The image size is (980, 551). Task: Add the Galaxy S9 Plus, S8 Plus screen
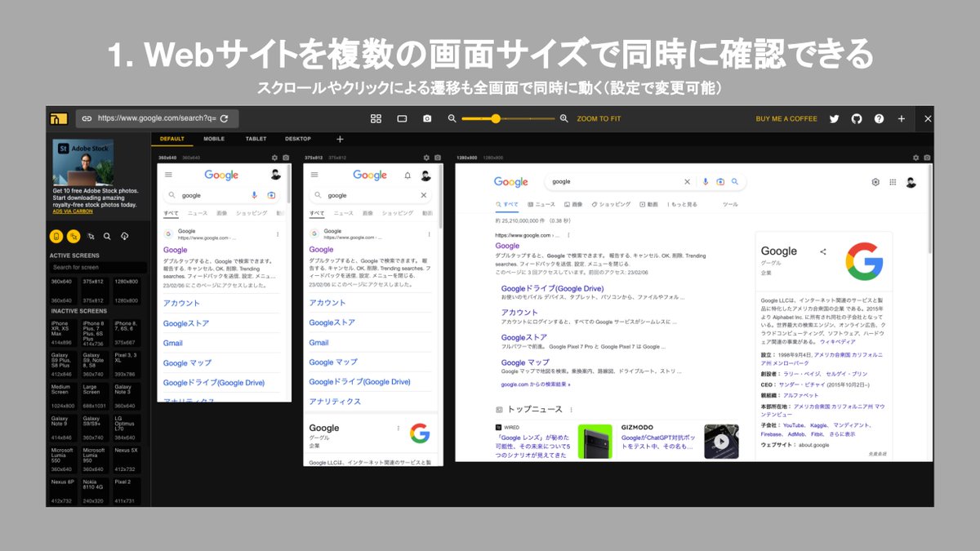pyautogui.click(x=62, y=364)
